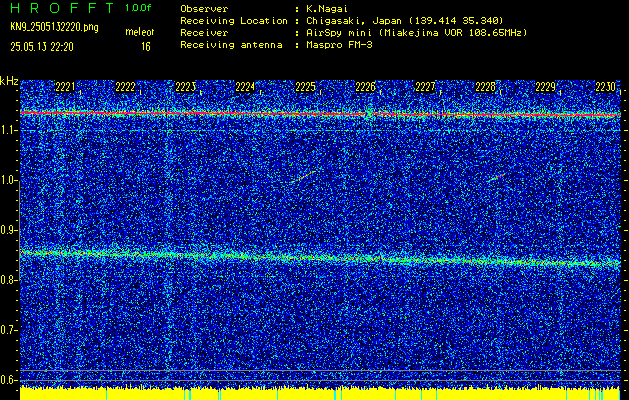Click the 0.9 frequency axis label
629x400 pixels.
[8, 230]
